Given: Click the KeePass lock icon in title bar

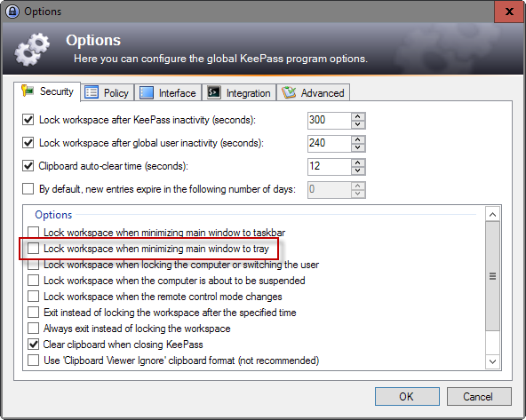Looking at the screenshot, I should 12,12.
